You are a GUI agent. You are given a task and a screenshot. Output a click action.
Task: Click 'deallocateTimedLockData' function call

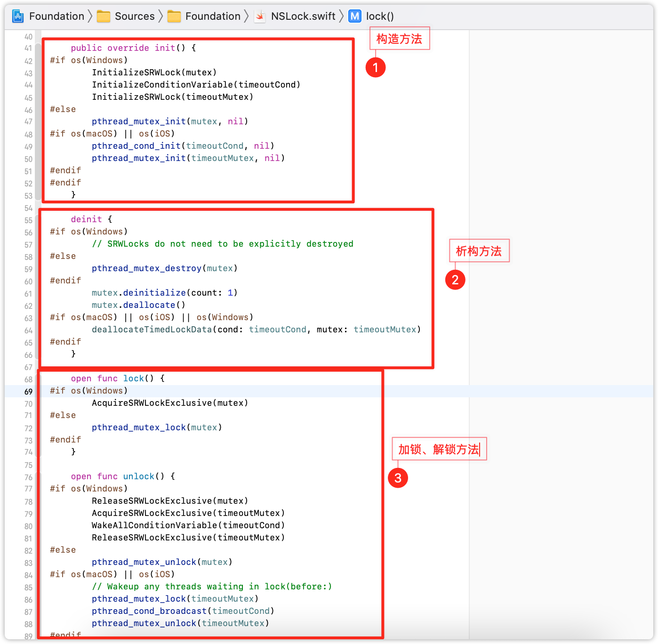point(152,330)
